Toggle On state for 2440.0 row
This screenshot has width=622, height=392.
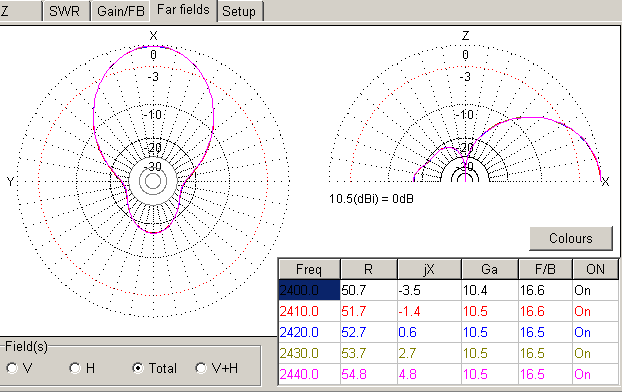click(595, 374)
